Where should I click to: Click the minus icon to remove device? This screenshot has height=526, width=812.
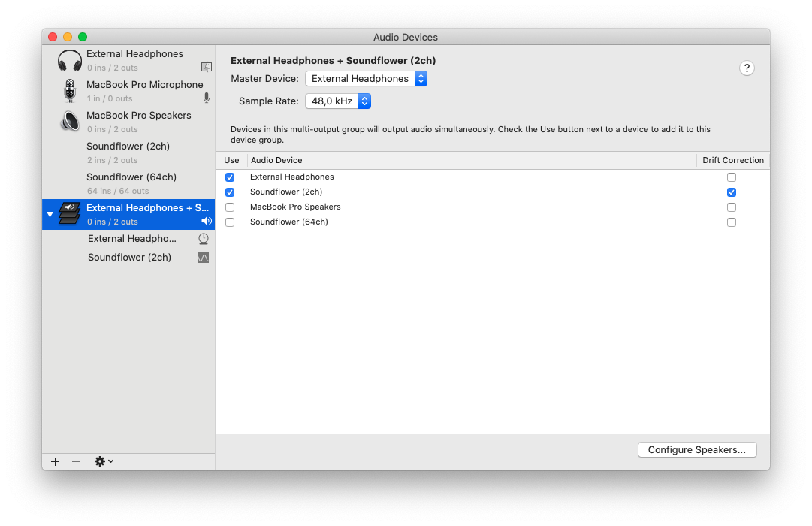[x=76, y=461]
